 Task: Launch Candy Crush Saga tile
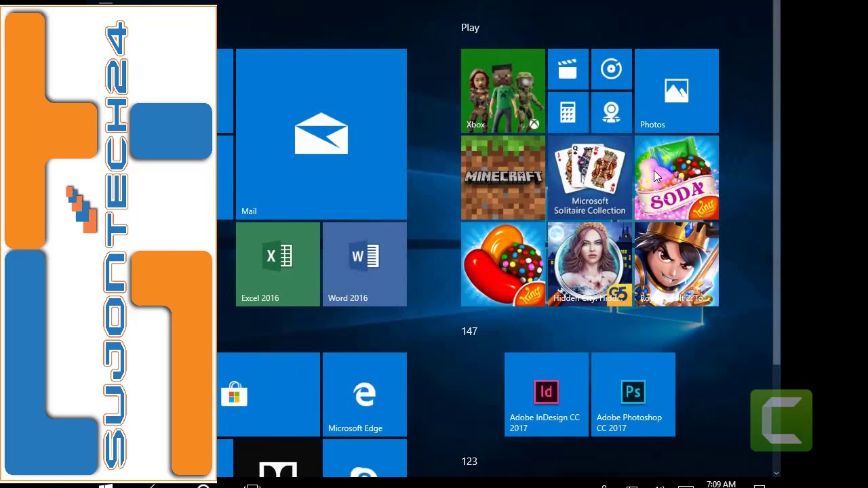503,264
